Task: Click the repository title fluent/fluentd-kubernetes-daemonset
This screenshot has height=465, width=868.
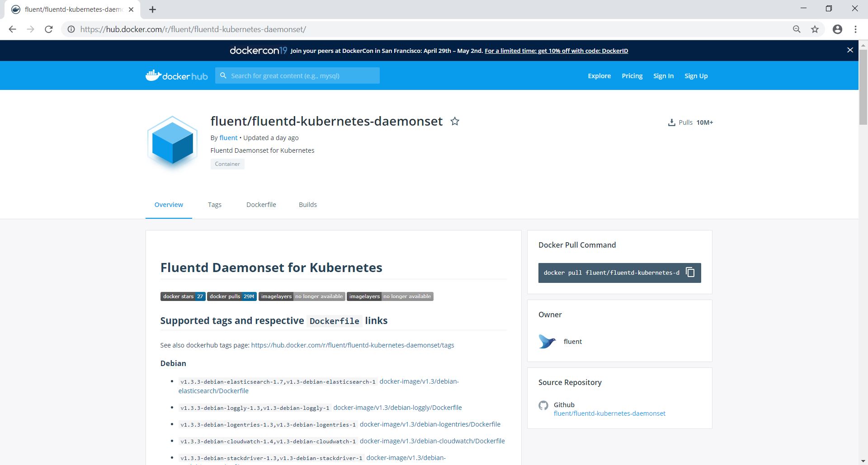Action: pos(326,121)
